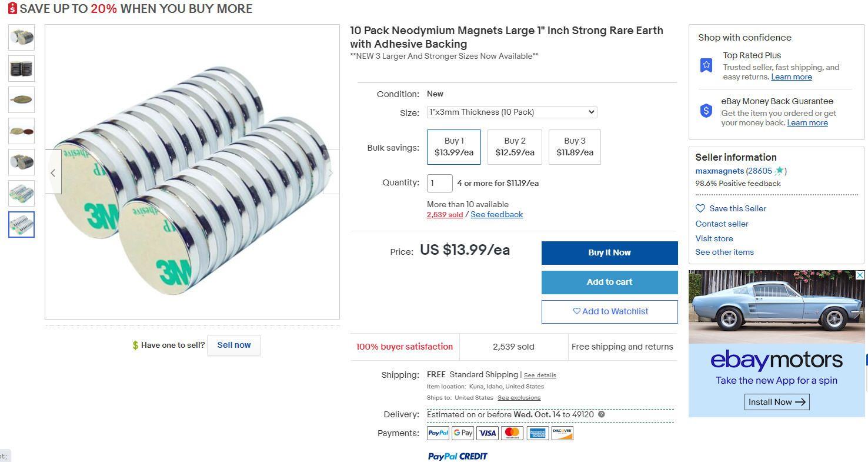Click the Top Rated Plus badge icon
The height and width of the screenshot is (462, 868).
(706, 65)
